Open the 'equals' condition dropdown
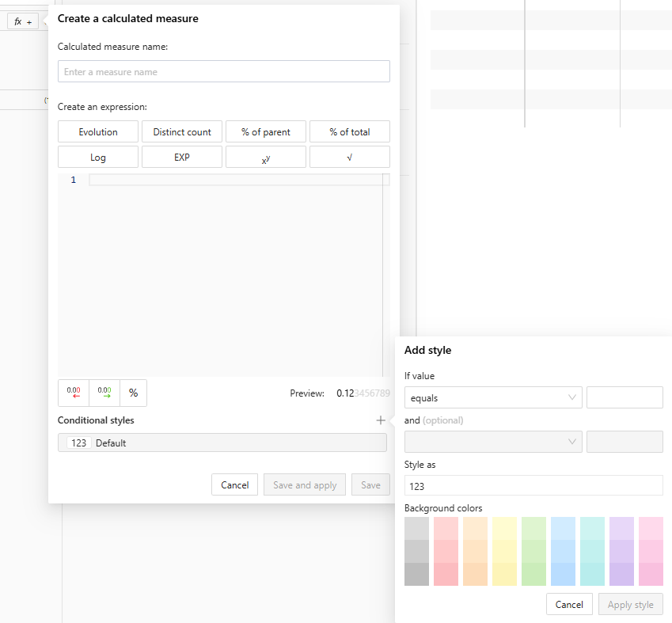672x623 pixels. [492, 397]
